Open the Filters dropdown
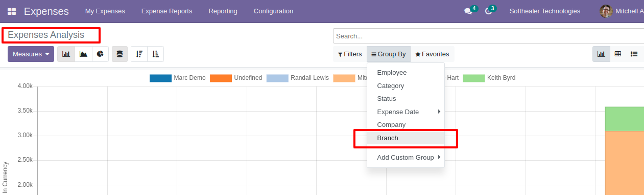 [350, 54]
